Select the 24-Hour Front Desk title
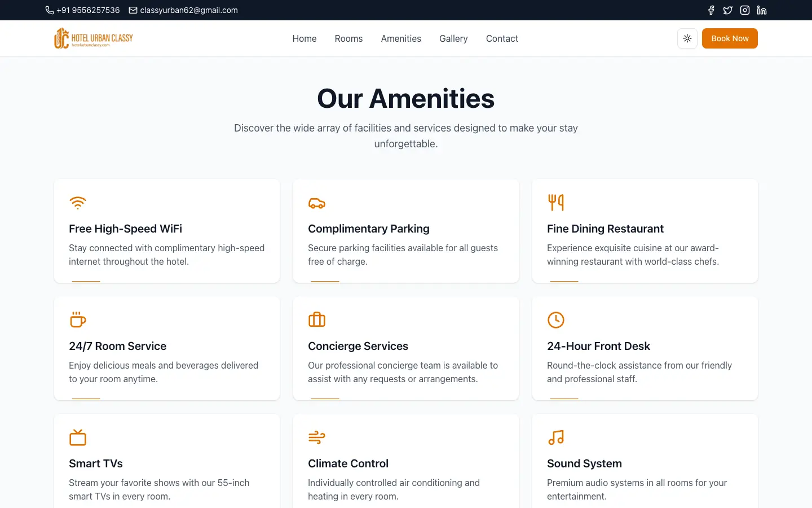This screenshot has height=508, width=812. [x=598, y=346]
